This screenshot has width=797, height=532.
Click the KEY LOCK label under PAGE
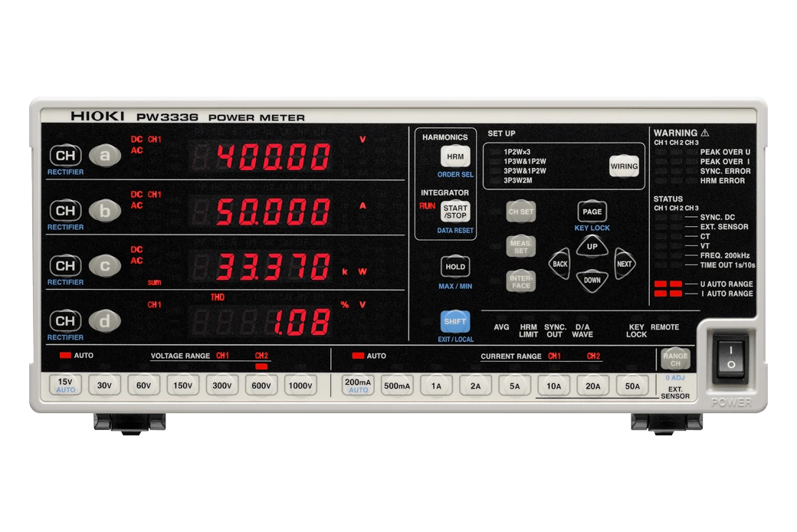(x=592, y=228)
